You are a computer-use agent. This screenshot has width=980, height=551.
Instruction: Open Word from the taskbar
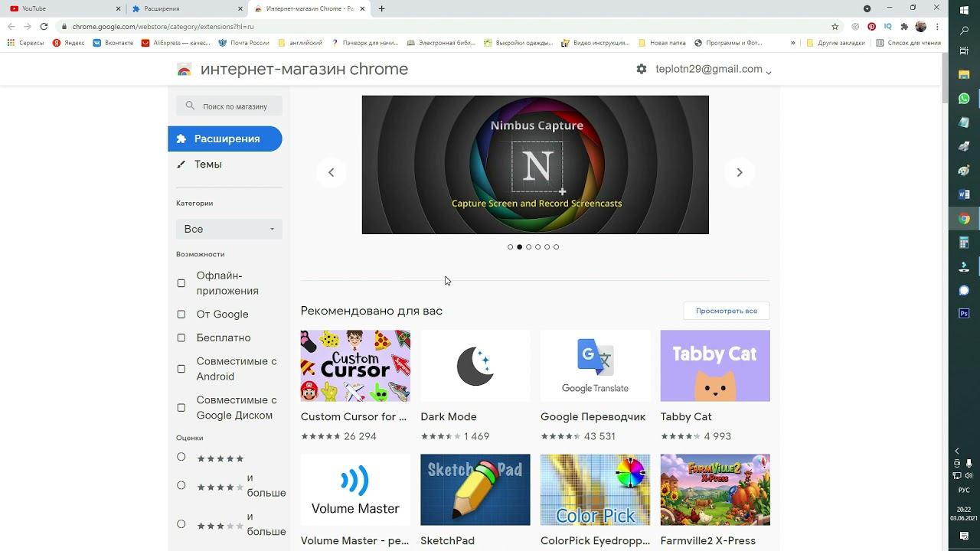964,194
